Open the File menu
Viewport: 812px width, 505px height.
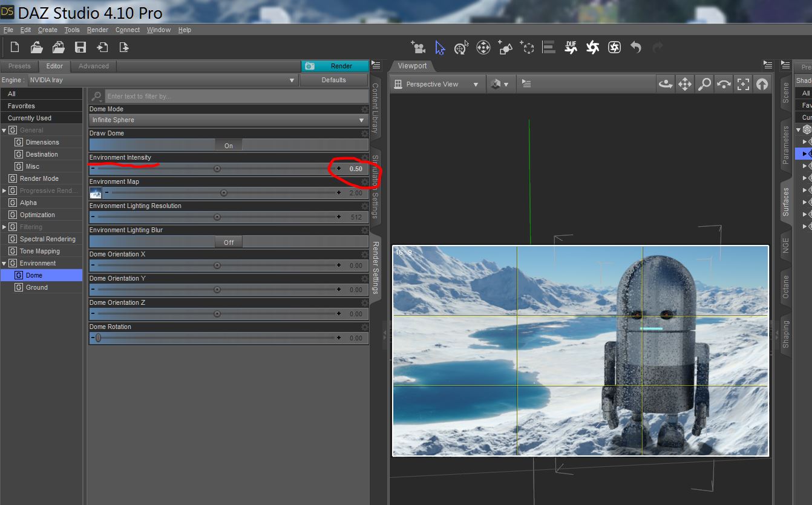pos(8,30)
